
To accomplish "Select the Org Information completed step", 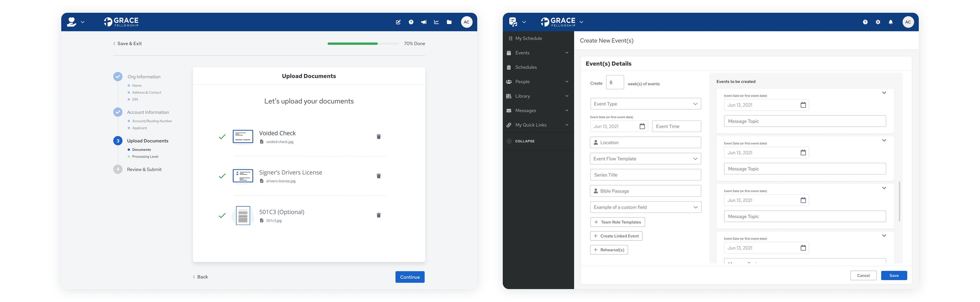I will tap(144, 77).
